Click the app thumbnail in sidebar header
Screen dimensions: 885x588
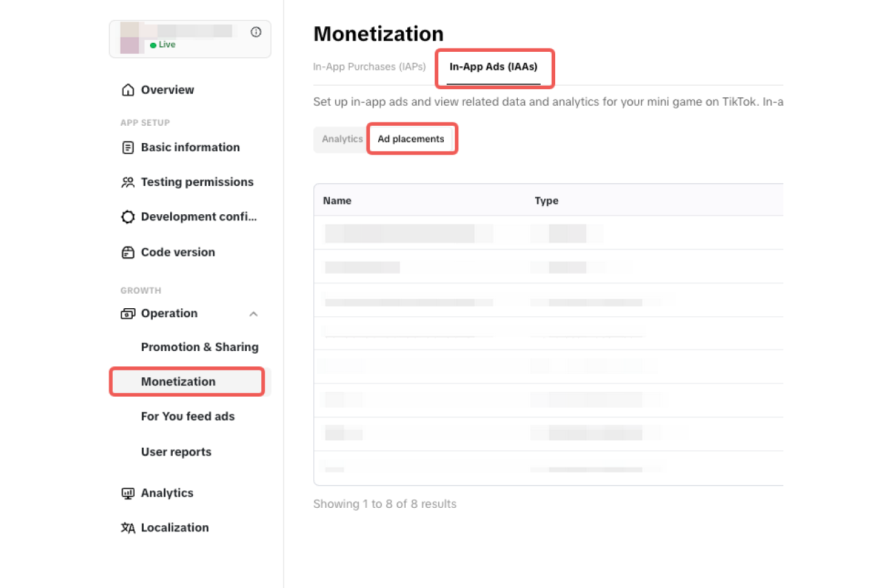[131, 38]
